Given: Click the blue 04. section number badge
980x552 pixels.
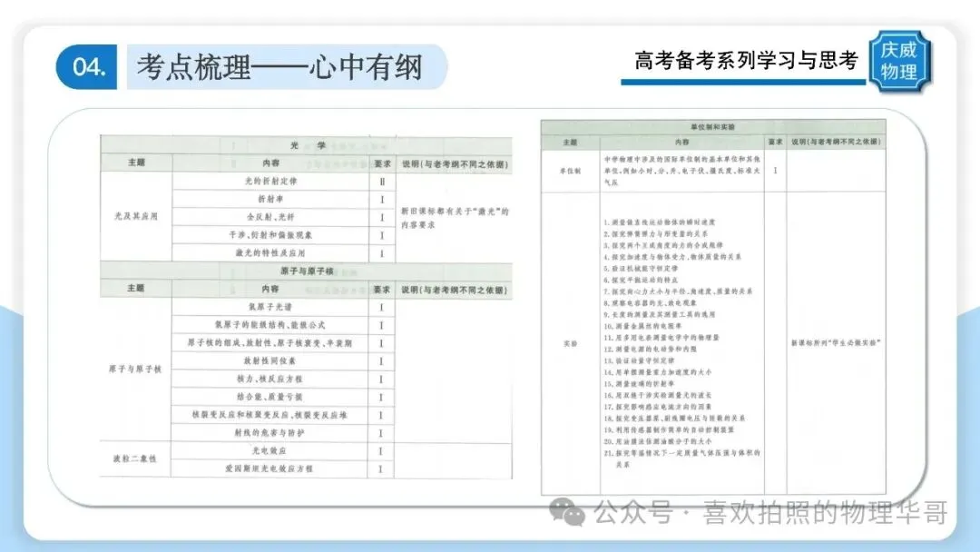Looking at the screenshot, I should click(86, 67).
